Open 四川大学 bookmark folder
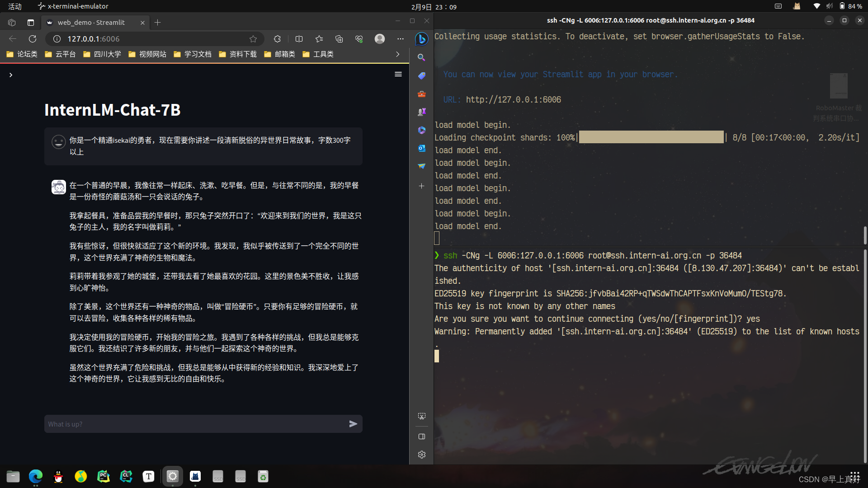Image resolution: width=868 pixels, height=488 pixels. (x=102, y=54)
